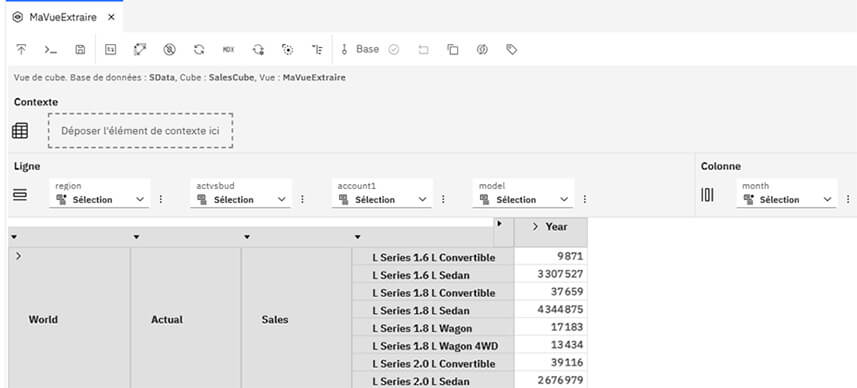
Task: Refresh the cube view data
Action: coord(199,50)
